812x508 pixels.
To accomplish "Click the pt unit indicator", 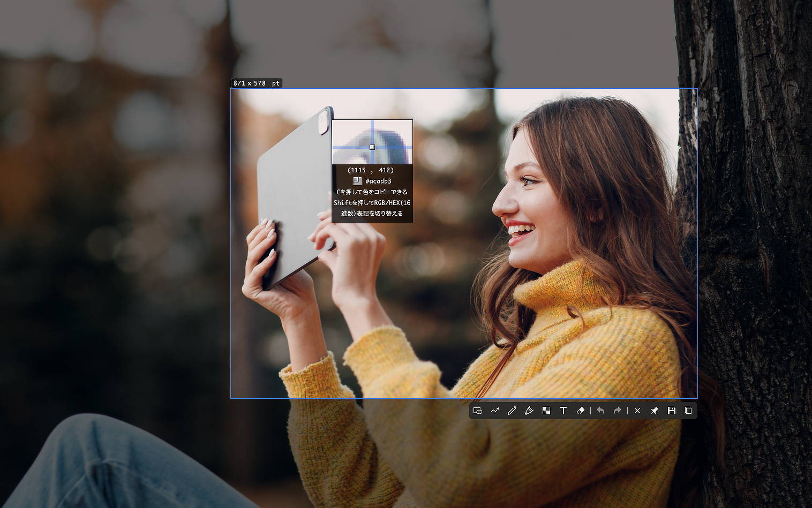I will [275, 83].
